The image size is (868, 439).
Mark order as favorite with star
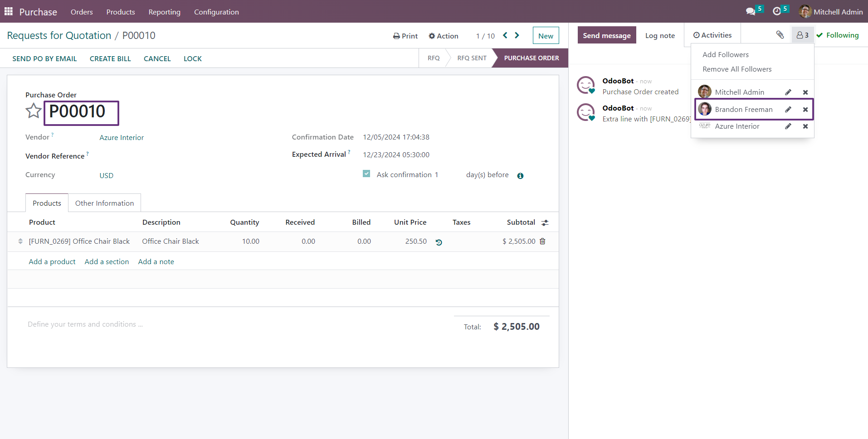[33, 111]
